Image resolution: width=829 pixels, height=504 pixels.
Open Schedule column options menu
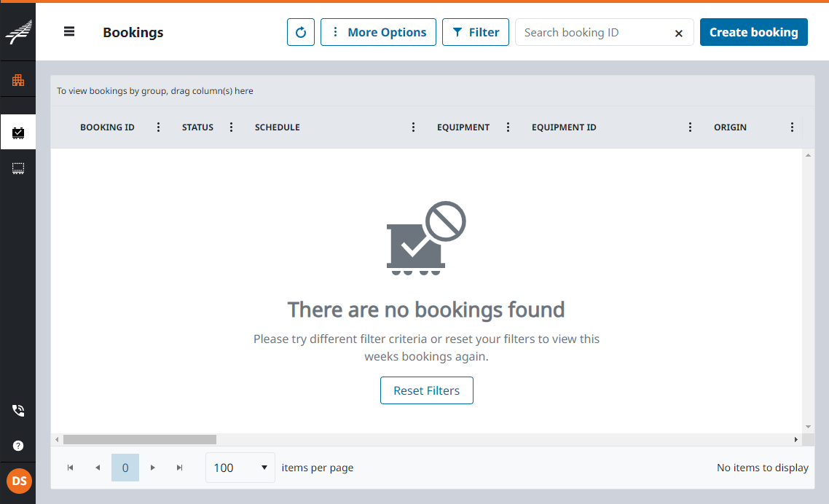tap(413, 127)
